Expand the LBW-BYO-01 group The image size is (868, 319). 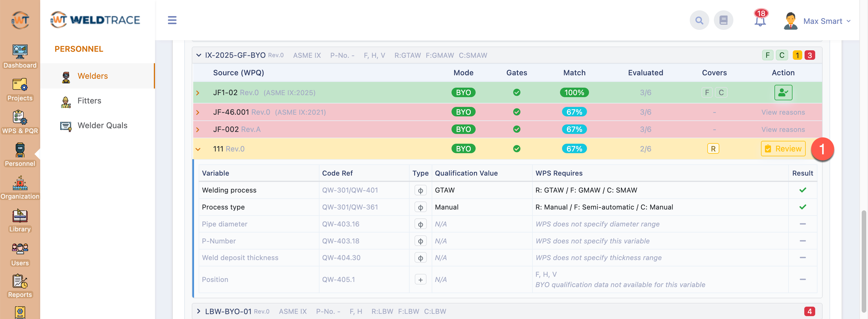pyautogui.click(x=199, y=311)
